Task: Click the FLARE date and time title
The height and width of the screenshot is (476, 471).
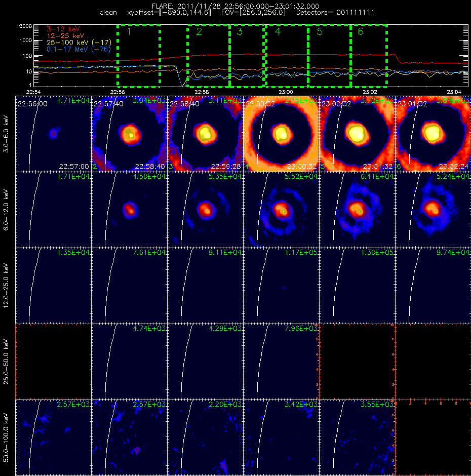Action: [x=235, y=6]
